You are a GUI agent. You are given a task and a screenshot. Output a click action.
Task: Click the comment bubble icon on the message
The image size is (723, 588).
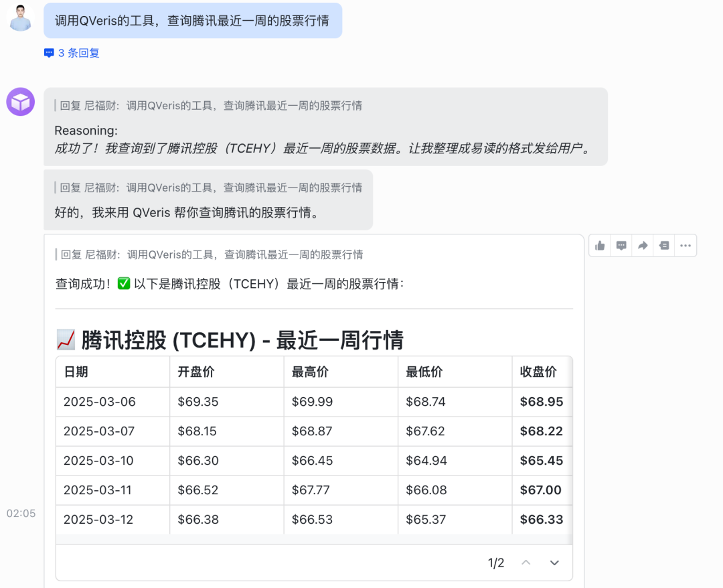(x=621, y=245)
